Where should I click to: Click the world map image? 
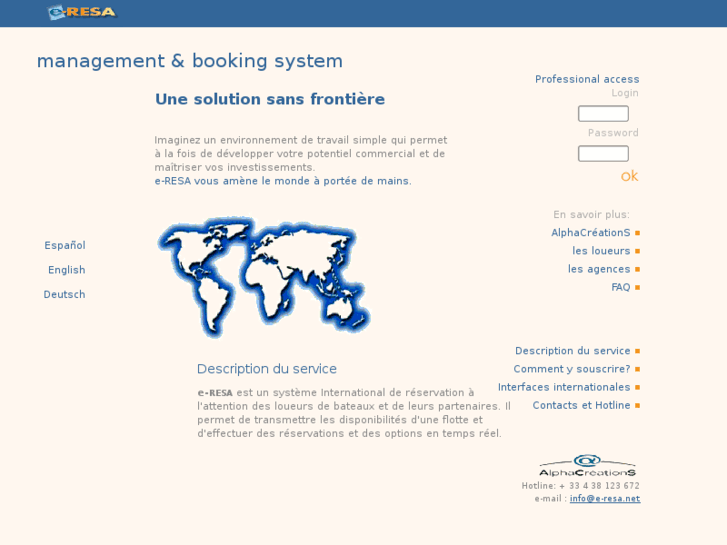264,277
